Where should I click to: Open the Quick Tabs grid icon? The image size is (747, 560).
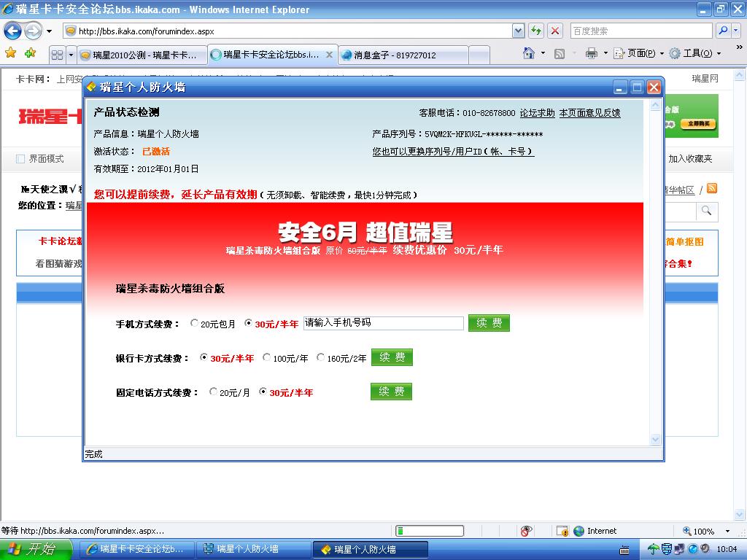(57, 55)
